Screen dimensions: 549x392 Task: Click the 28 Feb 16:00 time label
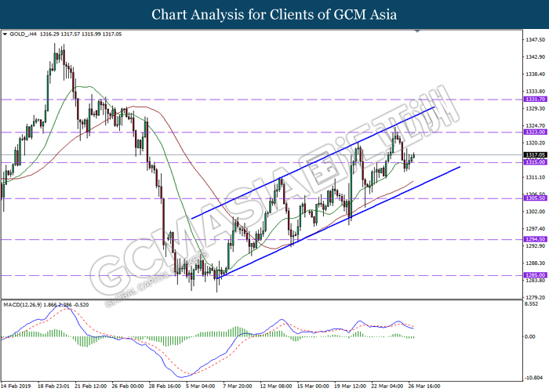[165, 387]
